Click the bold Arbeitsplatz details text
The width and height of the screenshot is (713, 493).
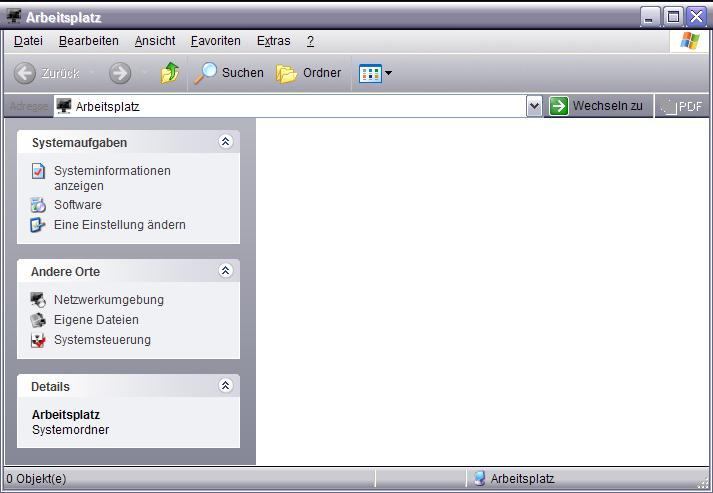[66, 415]
